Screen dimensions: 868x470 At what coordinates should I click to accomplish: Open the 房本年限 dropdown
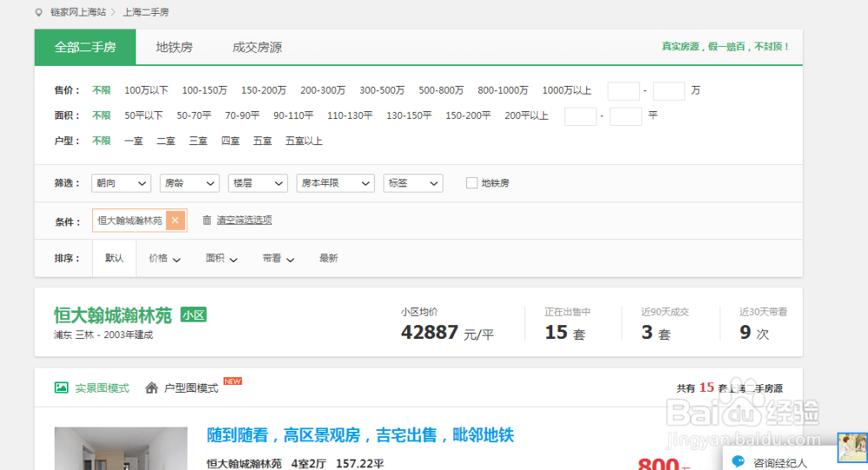(x=335, y=183)
